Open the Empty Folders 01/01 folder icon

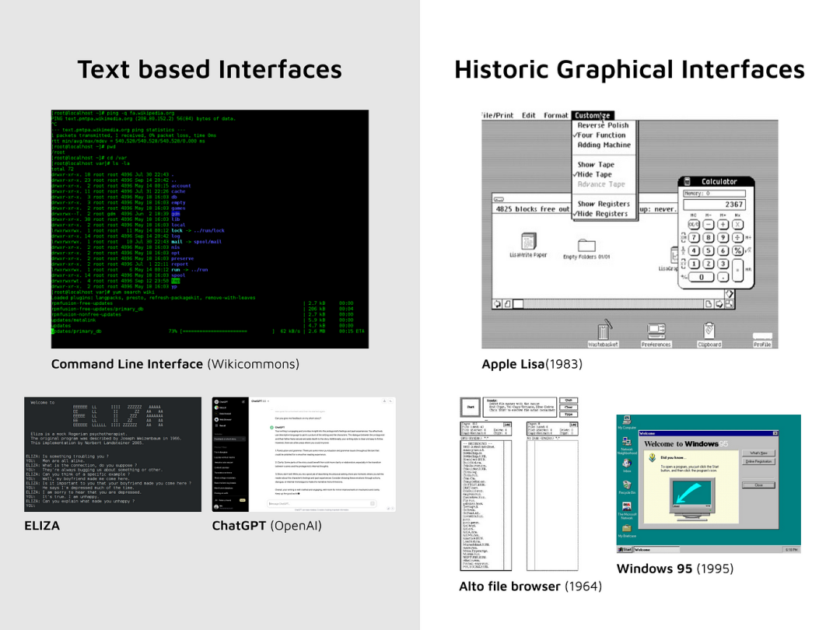point(586,249)
